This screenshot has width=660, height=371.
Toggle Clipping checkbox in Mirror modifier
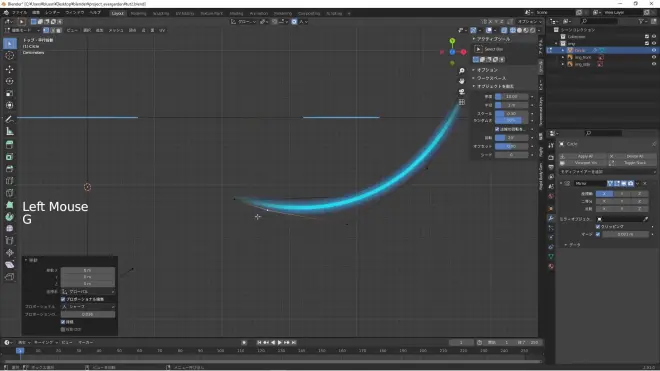598,227
